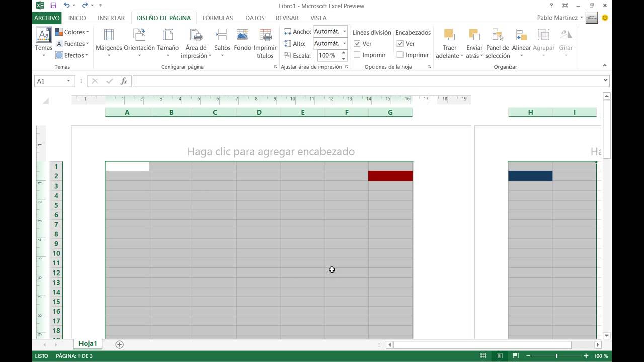
Task: Switch to Page Layout view in status bar
Action: click(499, 356)
